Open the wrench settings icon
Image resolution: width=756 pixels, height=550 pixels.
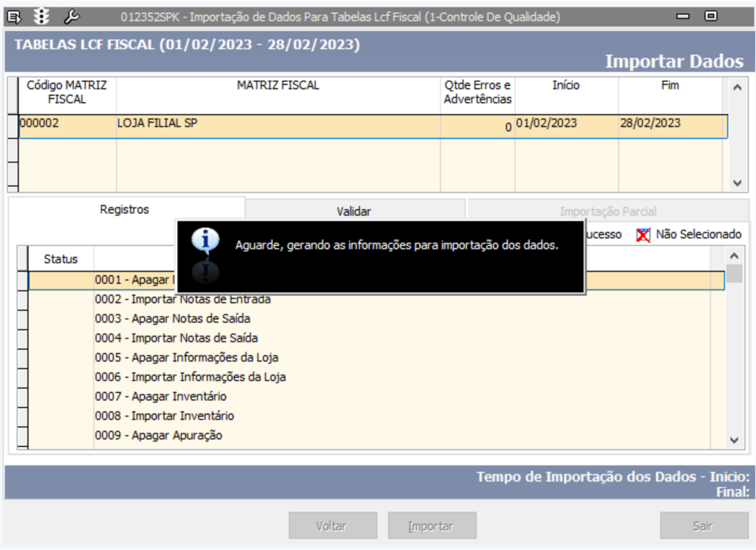click(71, 17)
